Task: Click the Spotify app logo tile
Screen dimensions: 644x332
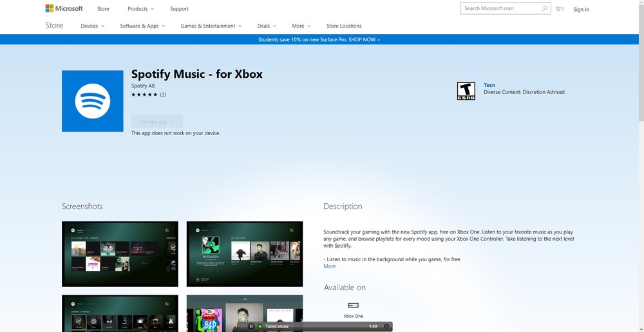Action: [x=92, y=101]
